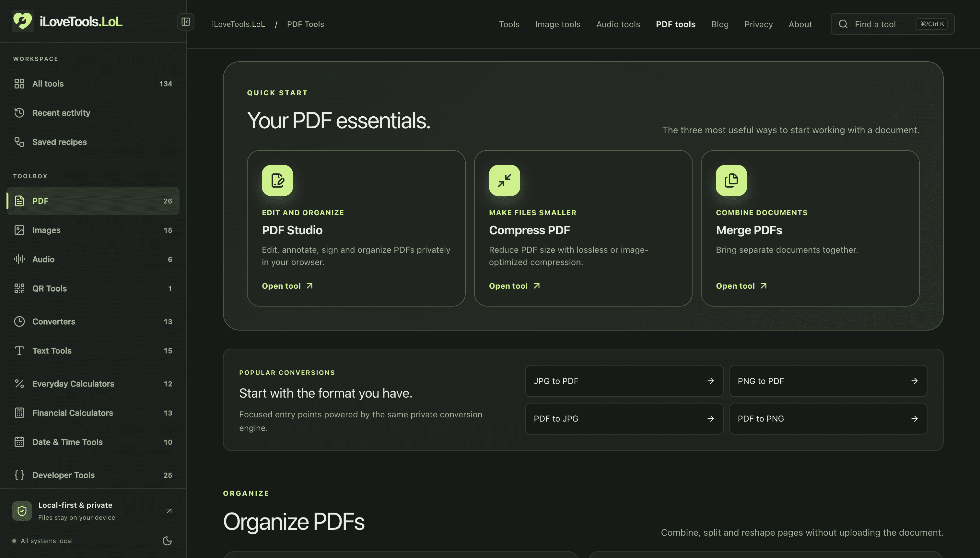Click the Recent activity history icon
Image resolution: width=980 pixels, height=558 pixels.
click(19, 113)
